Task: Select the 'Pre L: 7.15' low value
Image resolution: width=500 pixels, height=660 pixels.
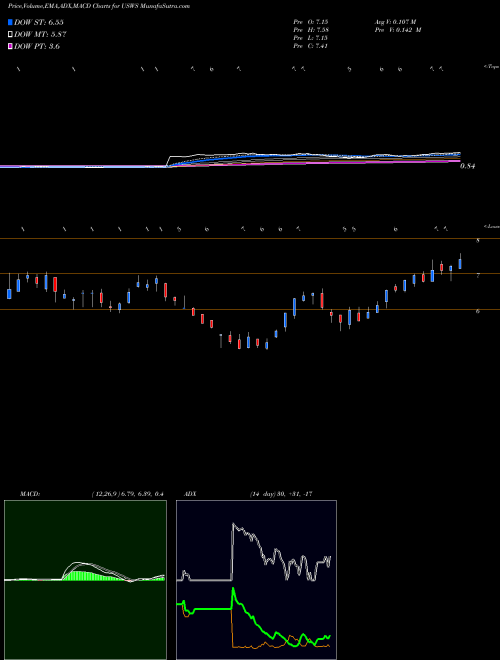Action: [x=311, y=38]
